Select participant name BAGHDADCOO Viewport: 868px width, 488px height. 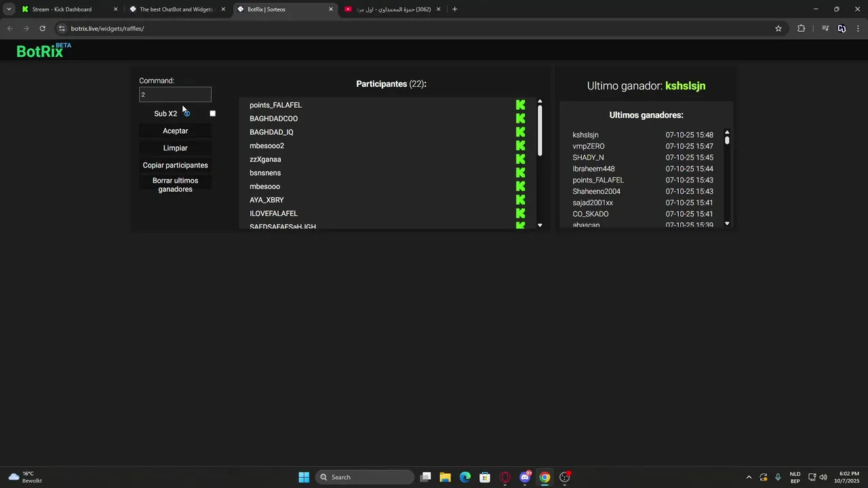pyautogui.click(x=273, y=119)
